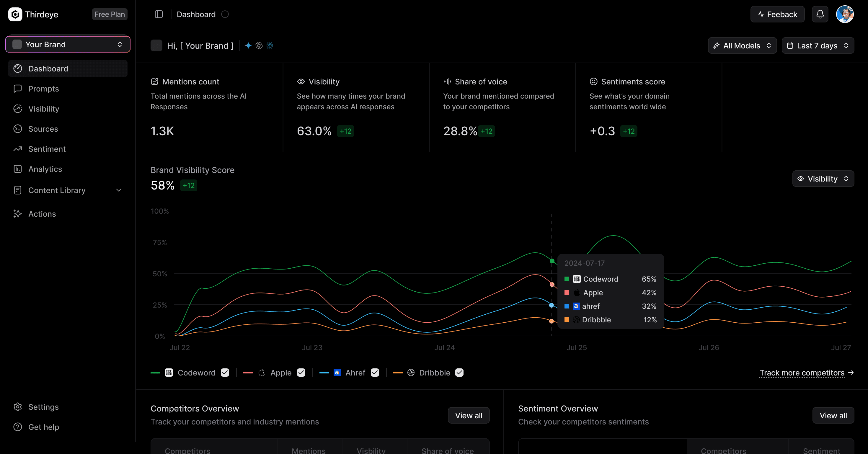
Task: Click the ChatGPT model icon
Action: [x=259, y=45]
